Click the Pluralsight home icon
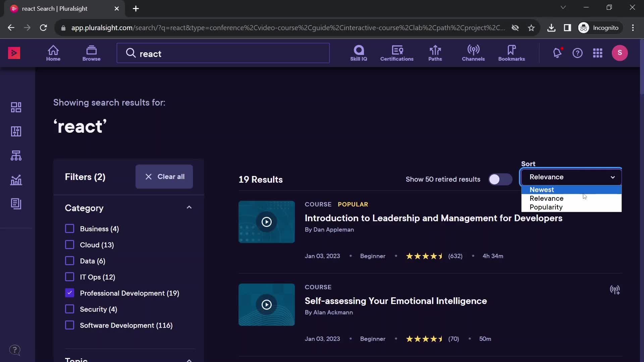Image resolution: width=644 pixels, height=362 pixels. tap(53, 53)
